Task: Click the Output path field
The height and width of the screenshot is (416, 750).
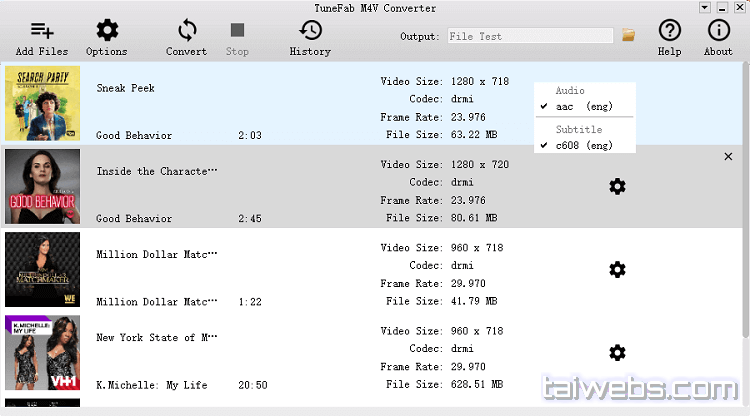Action: (x=529, y=36)
